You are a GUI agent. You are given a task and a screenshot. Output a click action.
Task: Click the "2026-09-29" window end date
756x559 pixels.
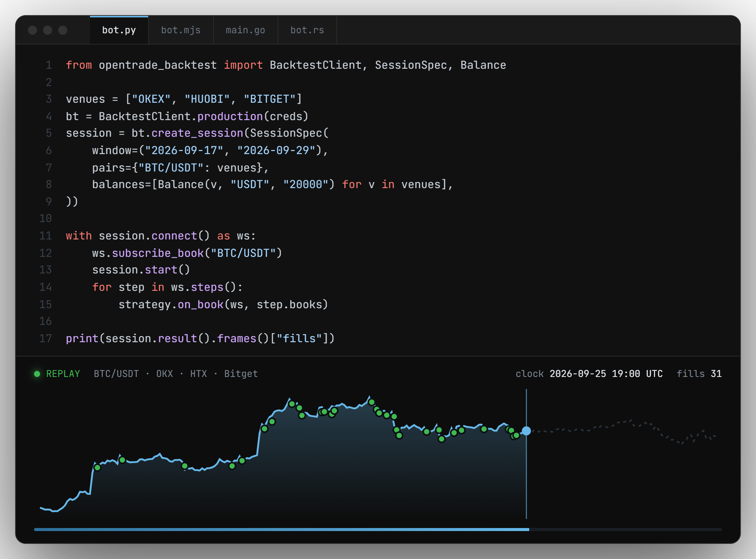pos(276,151)
